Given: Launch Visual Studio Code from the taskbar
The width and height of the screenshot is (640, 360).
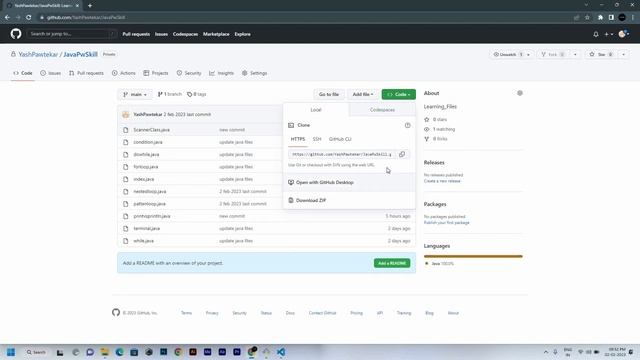Looking at the screenshot, I should [281, 352].
